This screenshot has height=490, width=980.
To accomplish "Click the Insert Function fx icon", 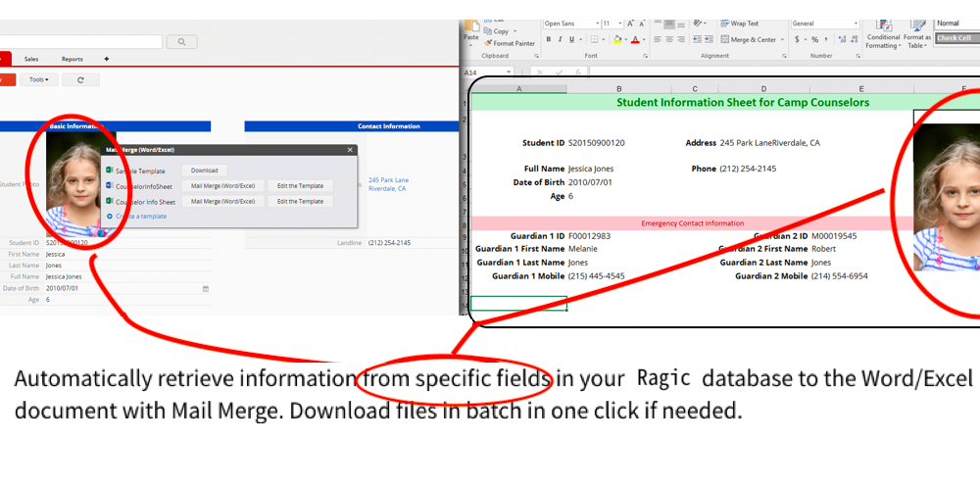I will coord(577,73).
